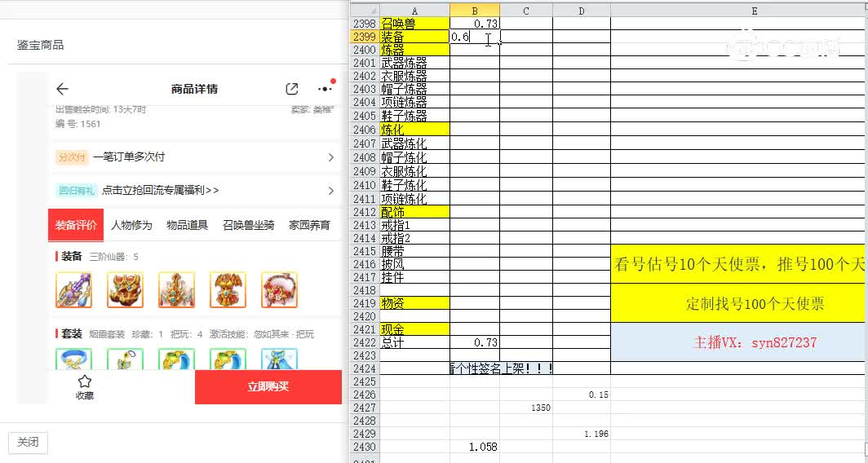Open the third 套装 item, the gold ring

pos(176,359)
